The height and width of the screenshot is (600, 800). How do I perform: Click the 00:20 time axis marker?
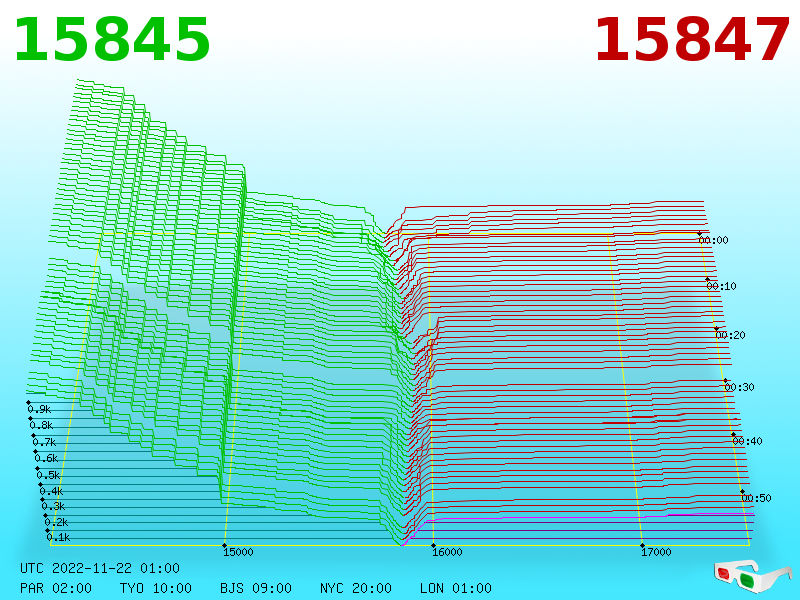(731, 335)
